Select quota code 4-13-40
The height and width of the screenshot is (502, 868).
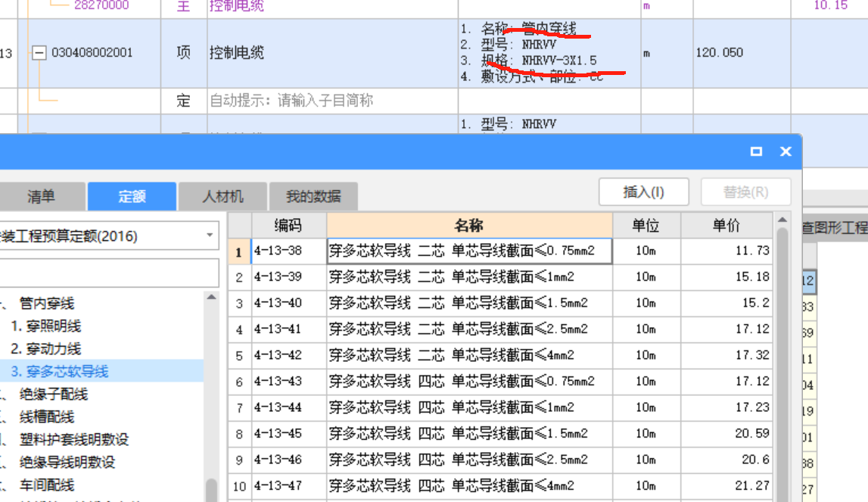[288, 303]
